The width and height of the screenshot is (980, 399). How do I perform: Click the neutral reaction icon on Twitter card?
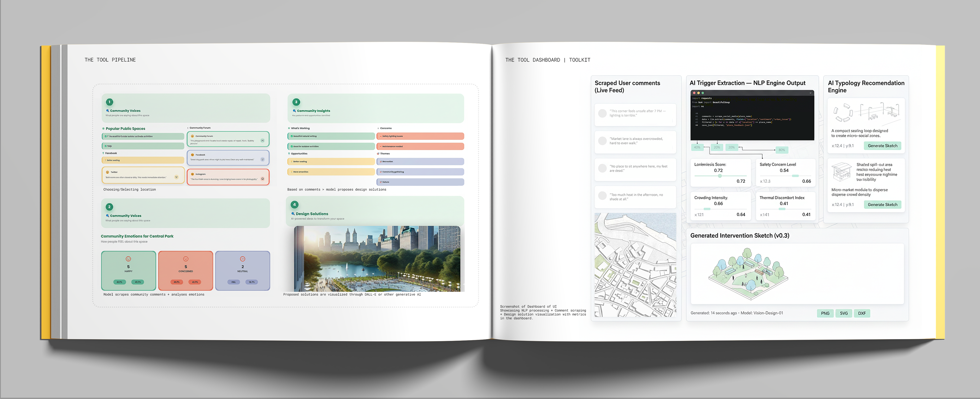(x=176, y=177)
